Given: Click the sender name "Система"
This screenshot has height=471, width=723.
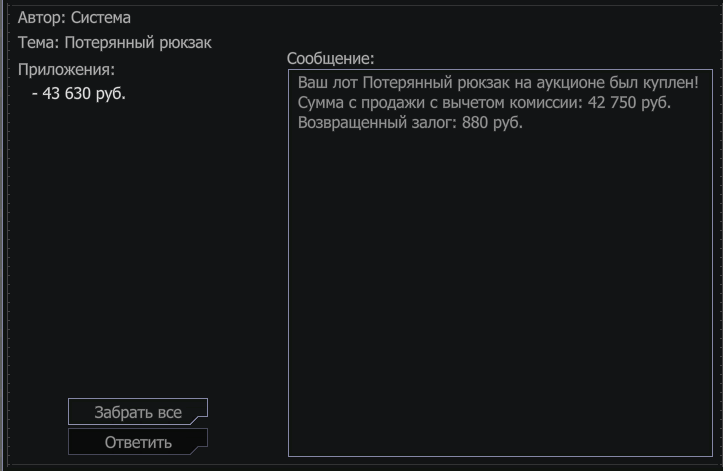Looking at the screenshot, I should [101, 18].
